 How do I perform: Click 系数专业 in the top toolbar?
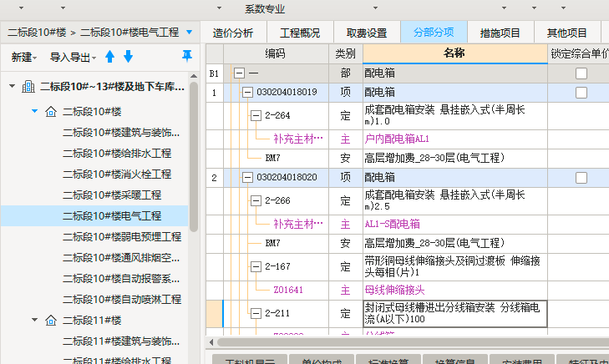[x=265, y=9]
